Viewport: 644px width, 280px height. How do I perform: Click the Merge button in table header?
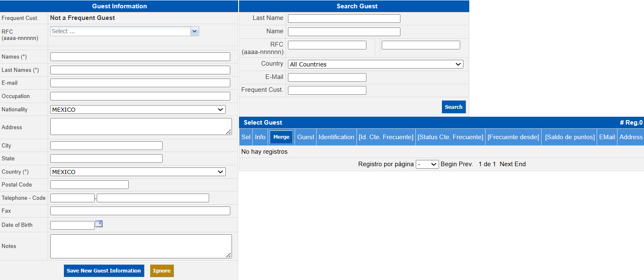pos(281,137)
